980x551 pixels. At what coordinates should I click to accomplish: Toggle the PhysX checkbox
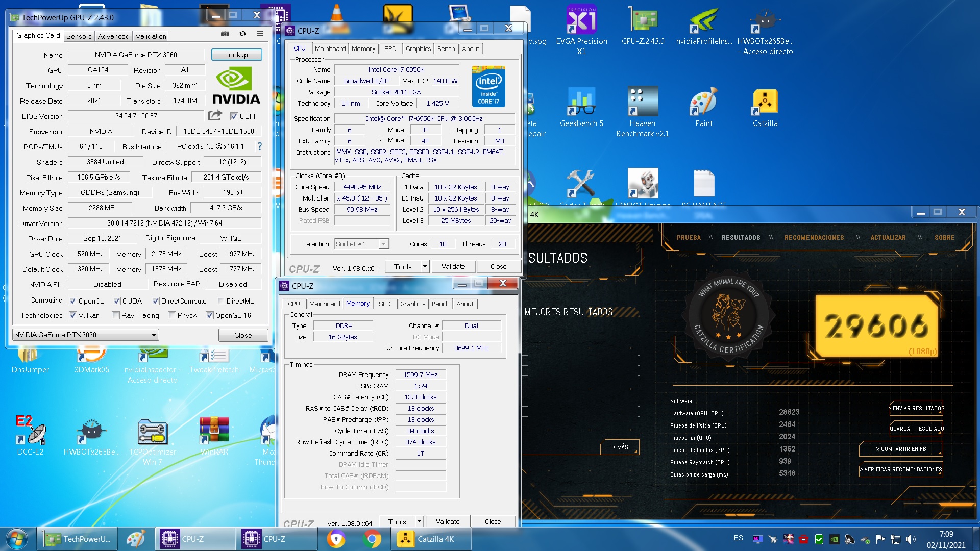[x=172, y=315]
